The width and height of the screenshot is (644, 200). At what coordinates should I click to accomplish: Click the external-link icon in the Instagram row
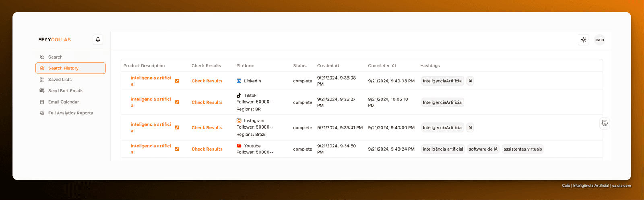click(177, 128)
